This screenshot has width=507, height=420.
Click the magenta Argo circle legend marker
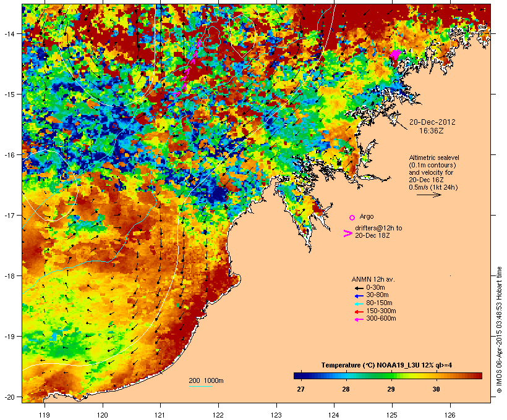(x=352, y=217)
